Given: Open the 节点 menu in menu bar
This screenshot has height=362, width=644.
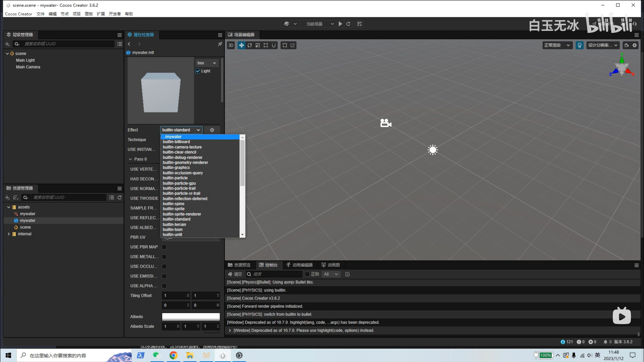Looking at the screenshot, I should pyautogui.click(x=64, y=14).
